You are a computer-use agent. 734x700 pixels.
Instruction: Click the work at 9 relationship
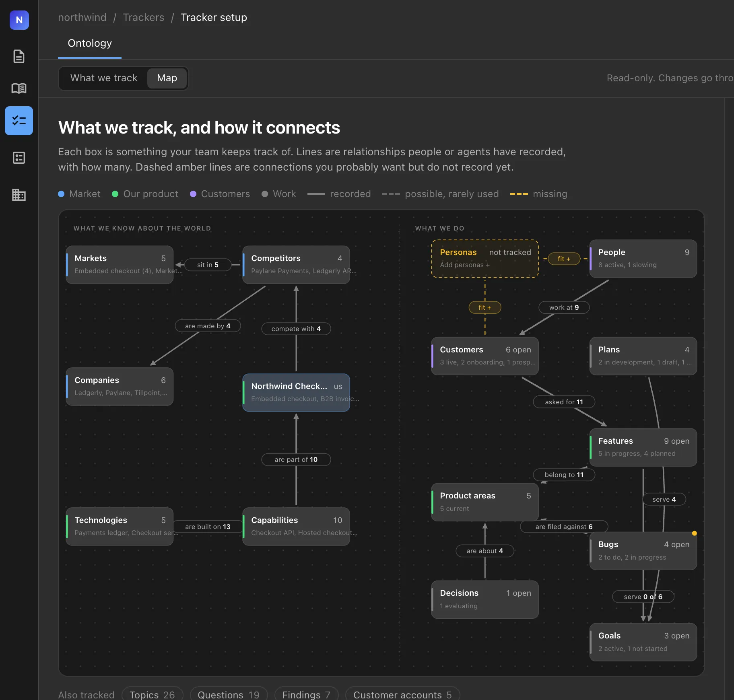(564, 307)
